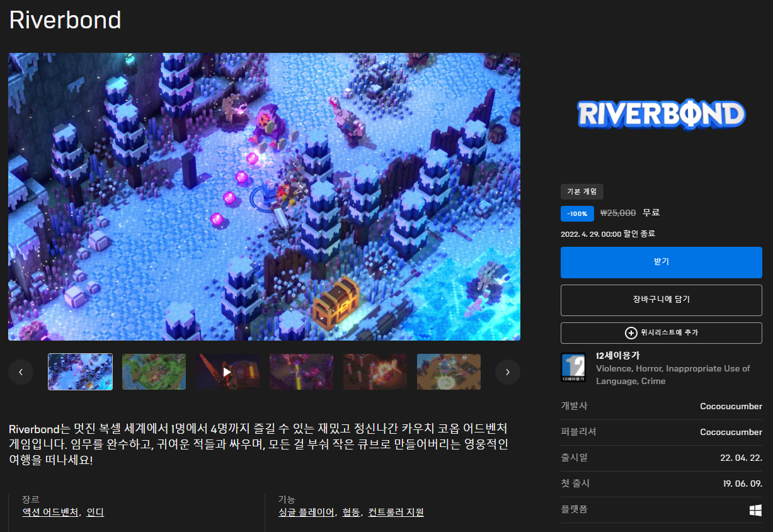Open the 인디 genre link

click(95, 512)
